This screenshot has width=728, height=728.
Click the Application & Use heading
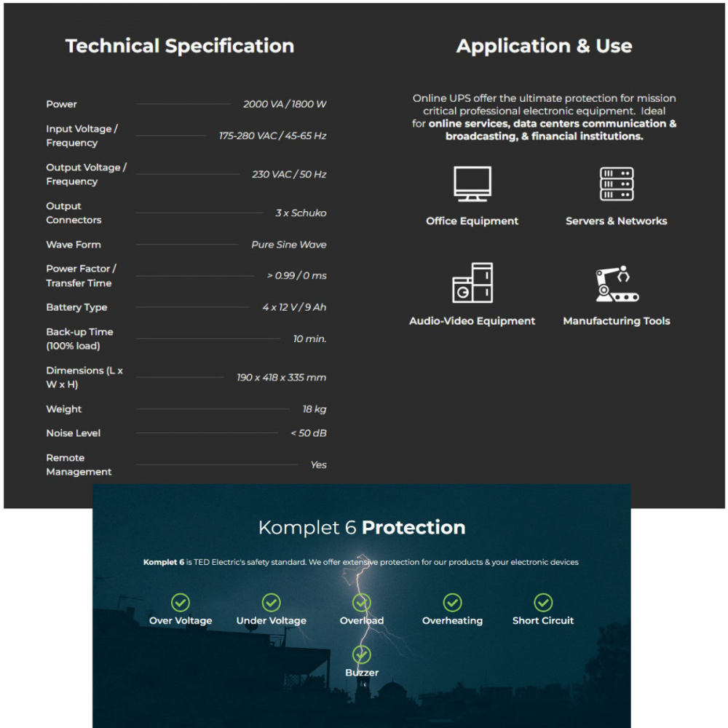(x=544, y=46)
